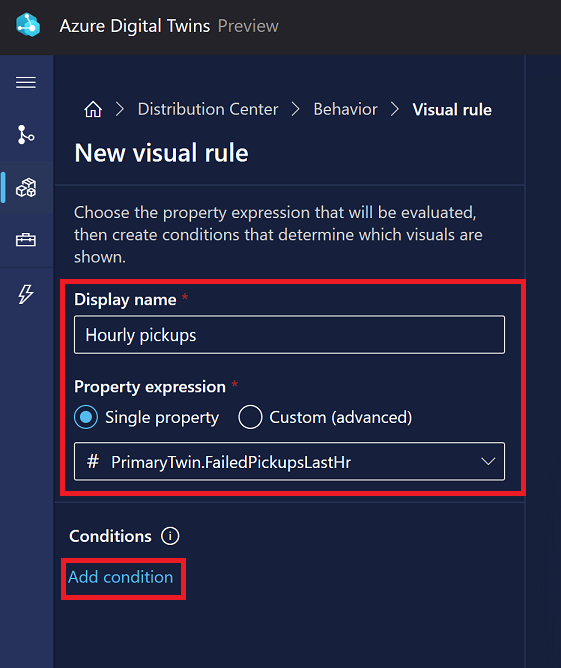Image resolution: width=561 pixels, height=668 pixels.
Task: Click the Visual rule breadcrumb item
Action: pos(452,109)
